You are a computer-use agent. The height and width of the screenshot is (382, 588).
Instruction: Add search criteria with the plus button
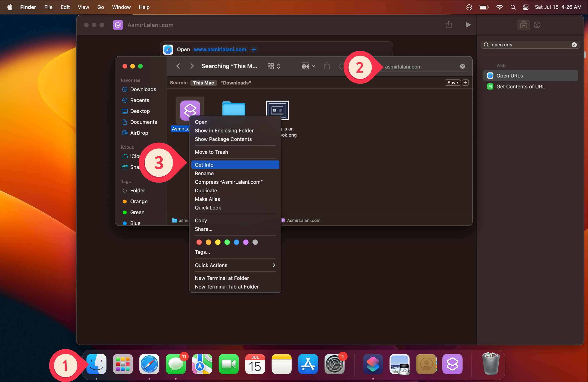tap(465, 83)
